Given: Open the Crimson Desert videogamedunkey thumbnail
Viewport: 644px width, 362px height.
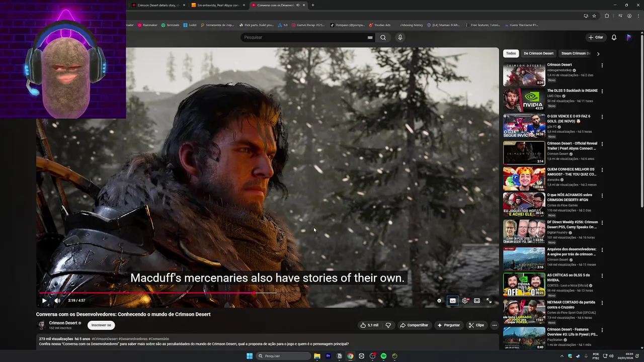Looking at the screenshot, I should pos(524,74).
